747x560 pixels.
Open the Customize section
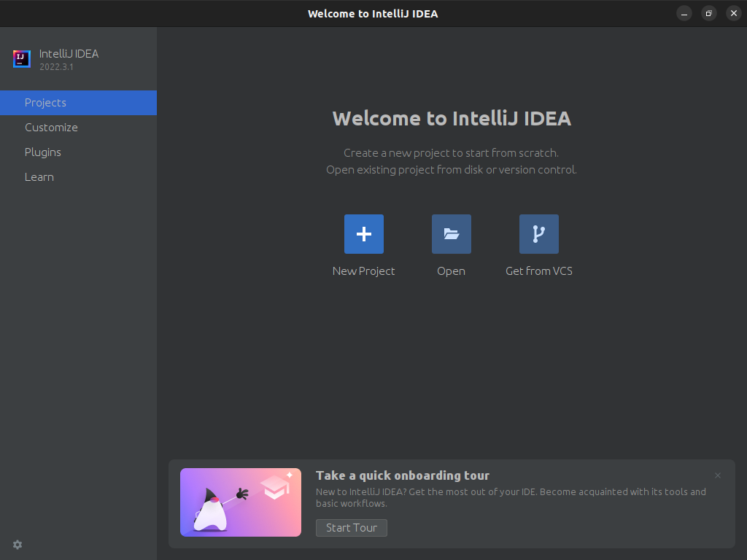tap(51, 127)
